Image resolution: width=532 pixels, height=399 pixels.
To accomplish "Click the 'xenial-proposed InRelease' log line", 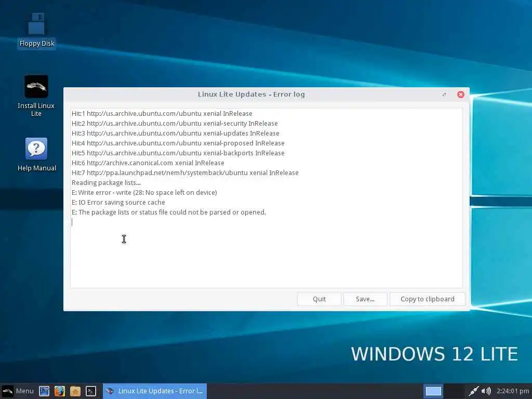I will [178, 143].
